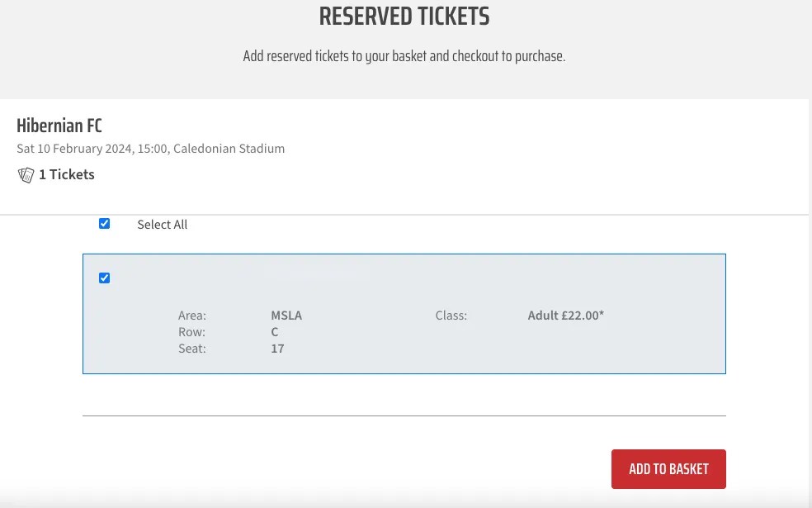Viewport: 812px width, 508px height.
Task: Click the checkout instructions subtitle text
Action: click(x=404, y=56)
